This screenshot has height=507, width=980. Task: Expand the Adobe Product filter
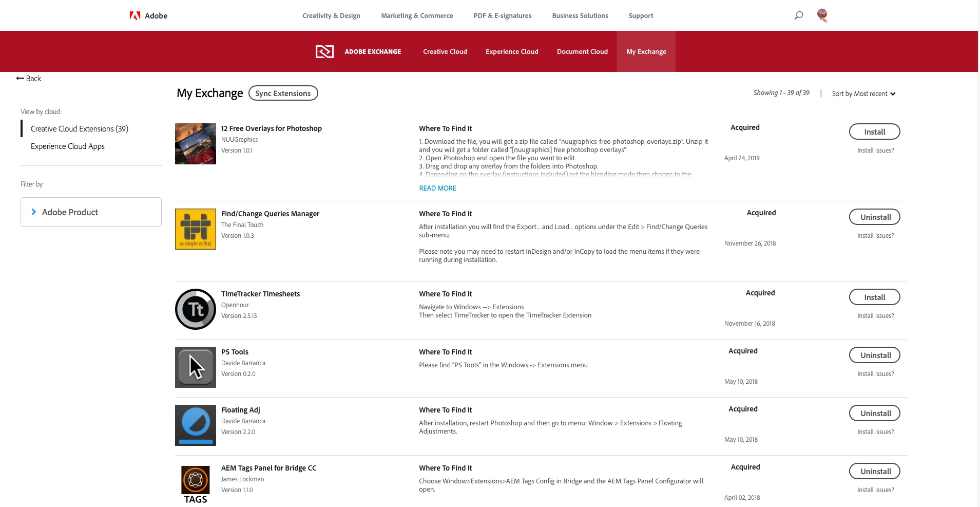(91, 212)
